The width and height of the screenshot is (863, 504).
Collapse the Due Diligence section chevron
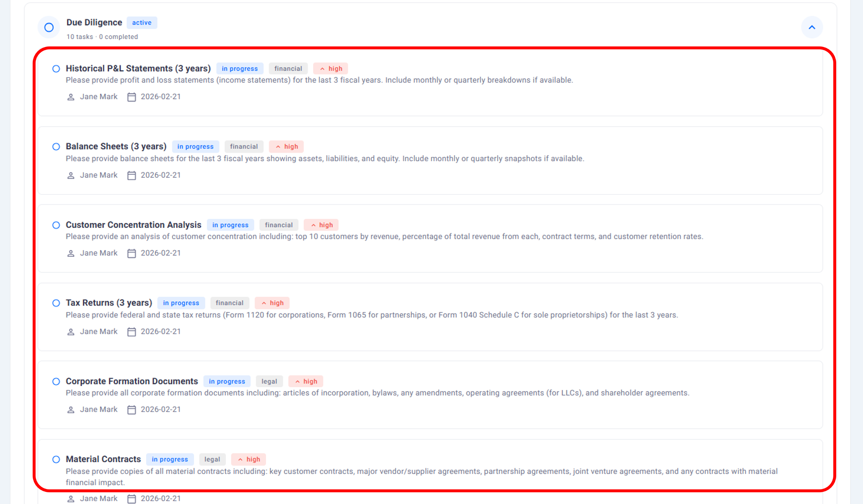(x=812, y=28)
